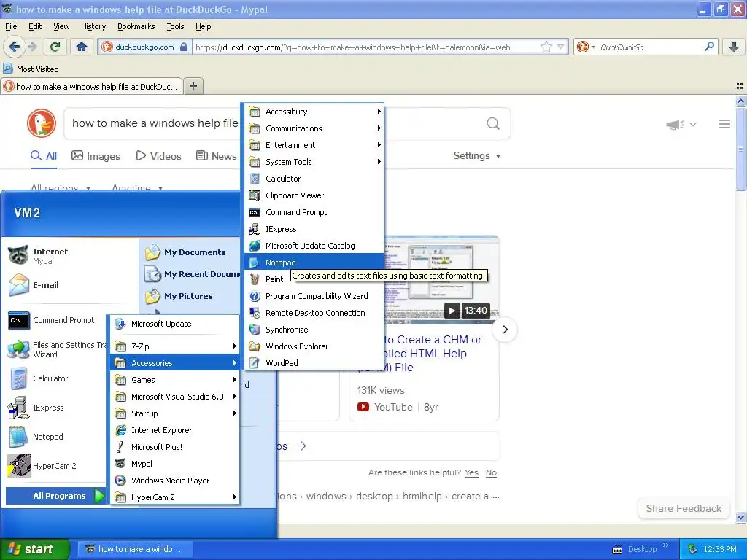Expand the Accessibility submenu
Image resolution: width=747 pixels, height=560 pixels.
[x=315, y=112]
